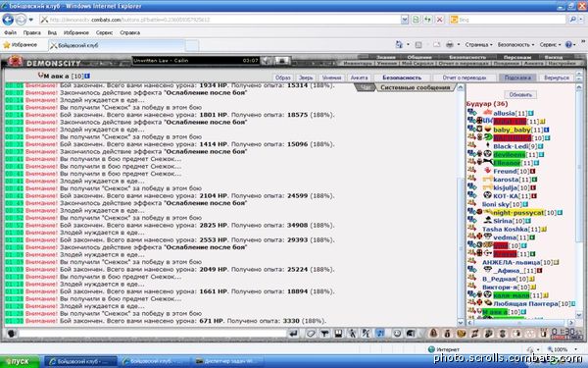The width and height of the screenshot is (588, 368).
Task: Click the walking figure icon in toolbar
Action: [352, 334]
